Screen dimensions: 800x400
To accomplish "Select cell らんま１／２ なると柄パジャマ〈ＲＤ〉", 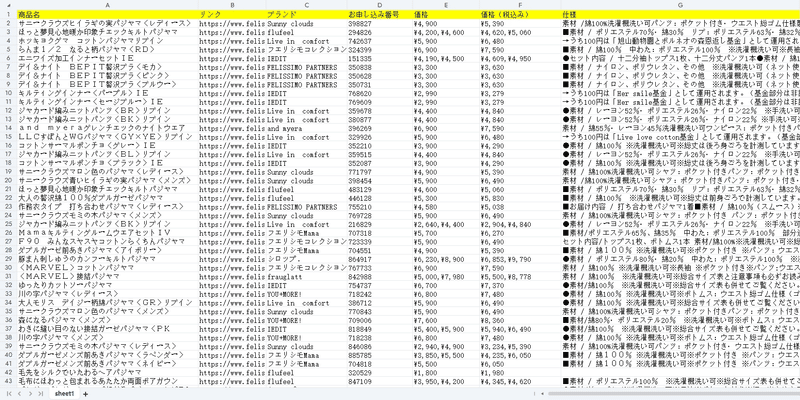I will 108,49.
